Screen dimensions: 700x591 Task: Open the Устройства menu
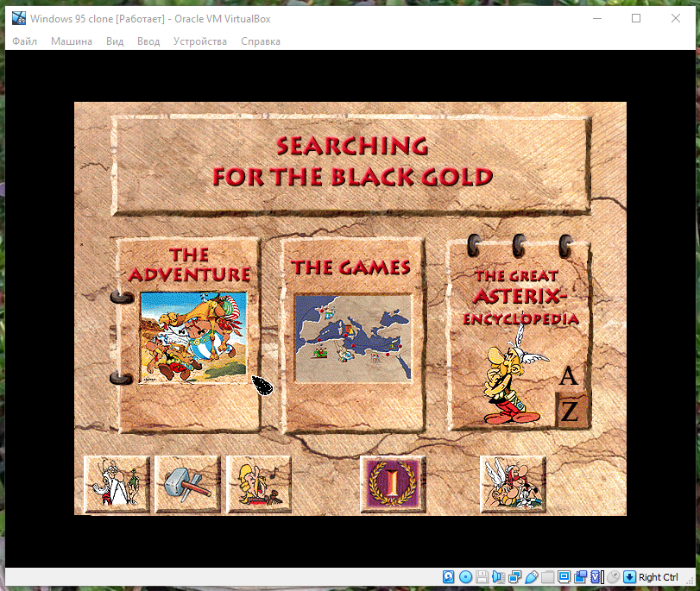click(200, 41)
